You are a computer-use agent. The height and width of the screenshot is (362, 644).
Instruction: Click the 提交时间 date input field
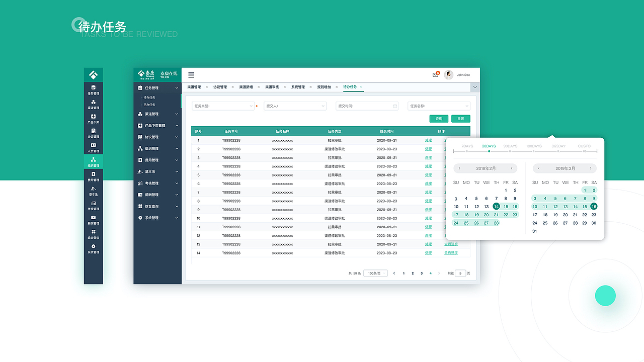[367, 106]
